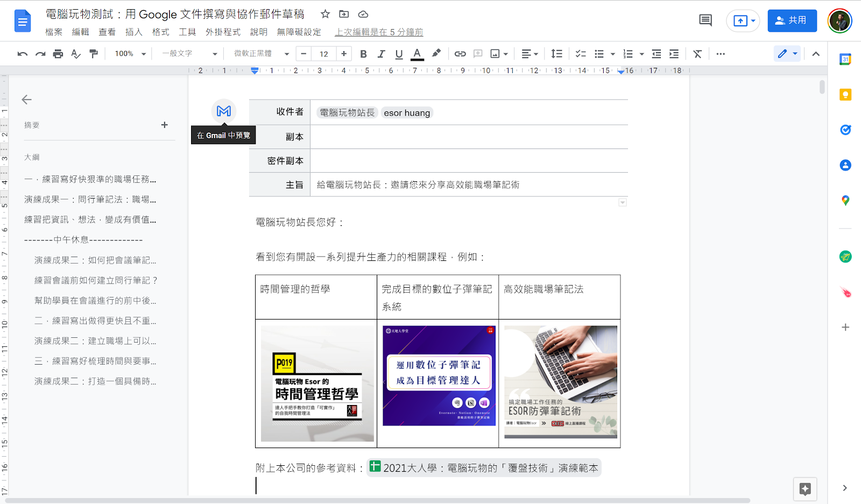Select the esor huang recipient chip
The height and width of the screenshot is (504, 861).
(x=407, y=112)
